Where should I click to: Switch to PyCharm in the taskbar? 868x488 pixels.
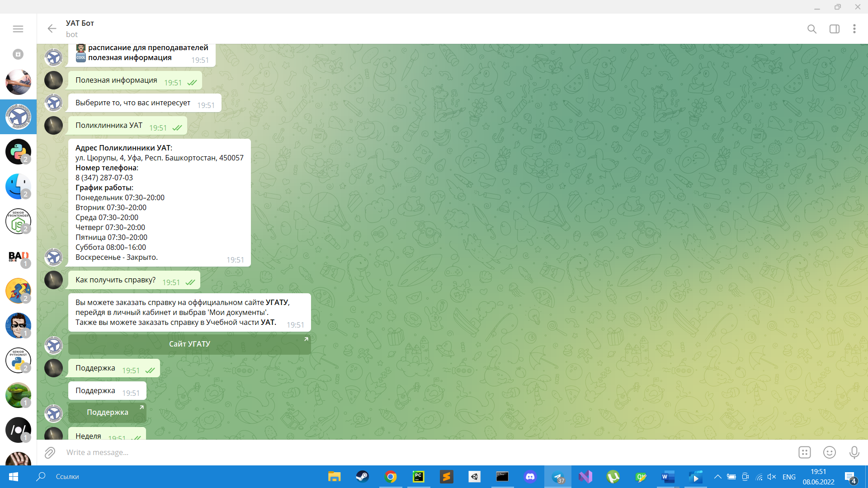click(419, 477)
